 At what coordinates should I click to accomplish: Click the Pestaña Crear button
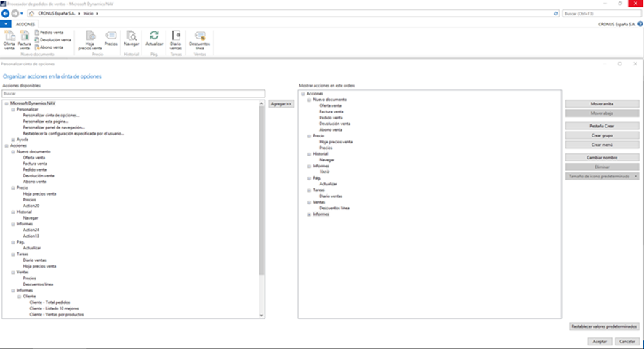coord(602,127)
